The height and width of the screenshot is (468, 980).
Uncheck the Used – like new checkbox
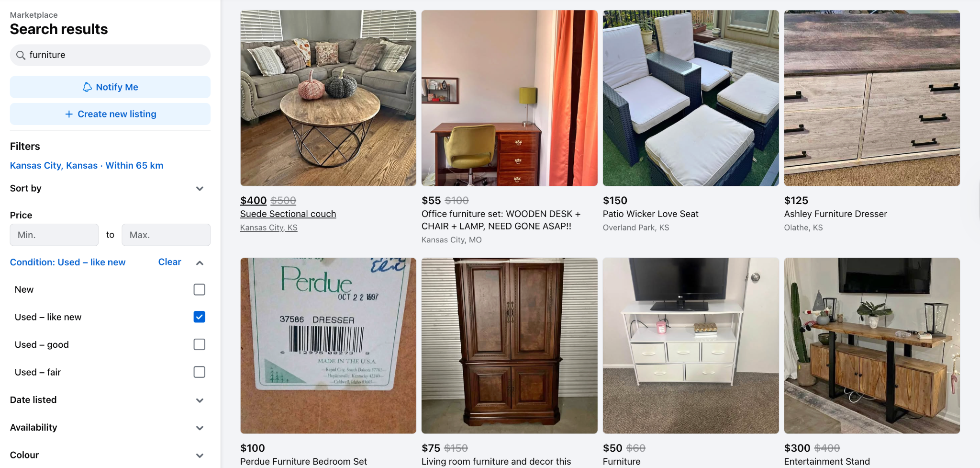click(x=200, y=317)
